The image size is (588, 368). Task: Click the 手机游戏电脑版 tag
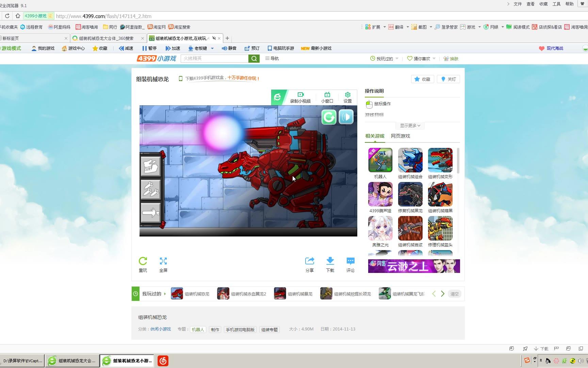point(240,329)
